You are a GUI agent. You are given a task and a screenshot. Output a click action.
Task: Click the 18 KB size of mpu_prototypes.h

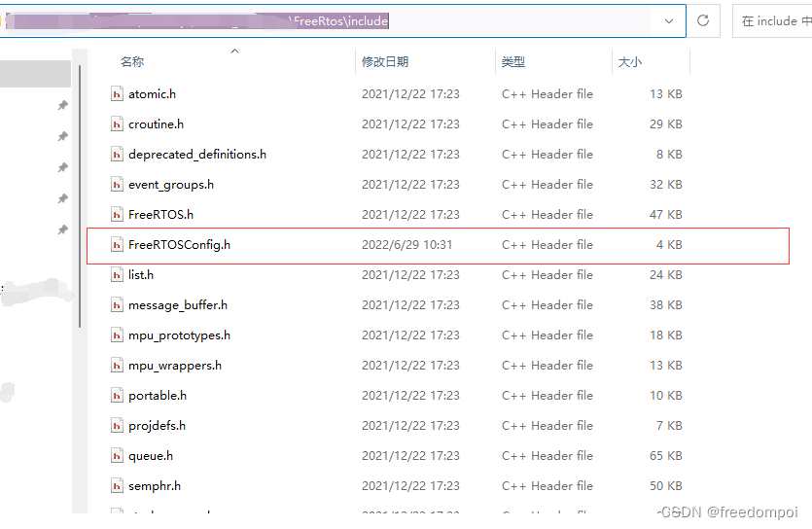[666, 335]
